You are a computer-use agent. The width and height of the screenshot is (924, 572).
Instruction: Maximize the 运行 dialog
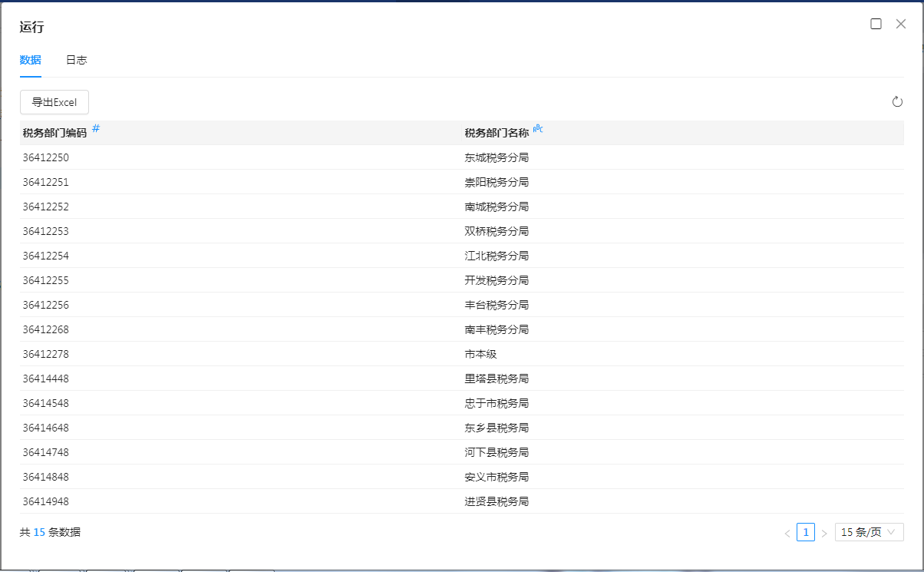coord(876,24)
